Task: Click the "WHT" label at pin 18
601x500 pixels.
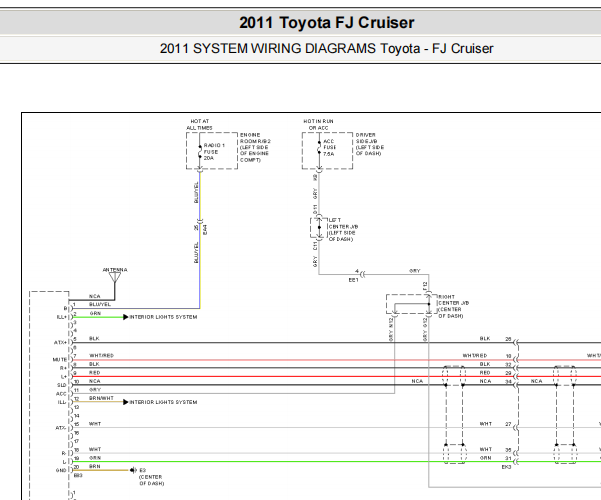Action: point(95,449)
